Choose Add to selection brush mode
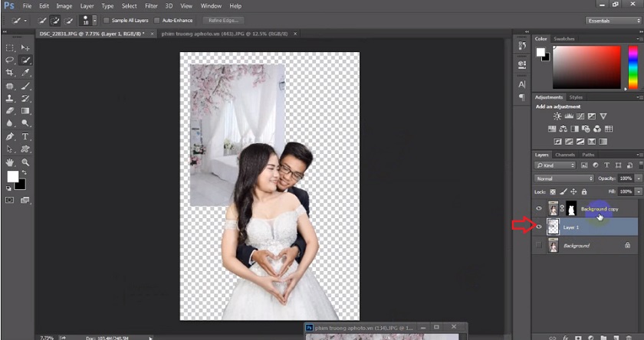 55,20
